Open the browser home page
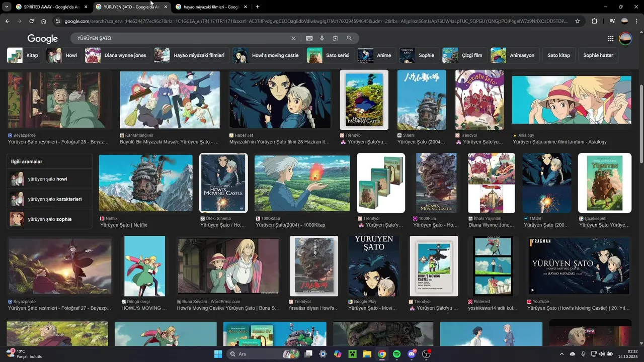Screen dimensions: 644x362 44,21
